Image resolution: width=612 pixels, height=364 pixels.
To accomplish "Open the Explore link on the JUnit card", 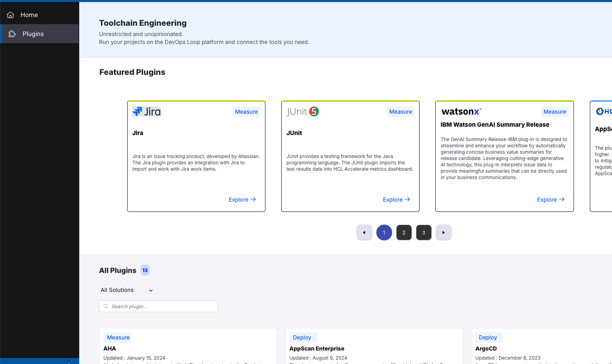I will coord(396,199).
